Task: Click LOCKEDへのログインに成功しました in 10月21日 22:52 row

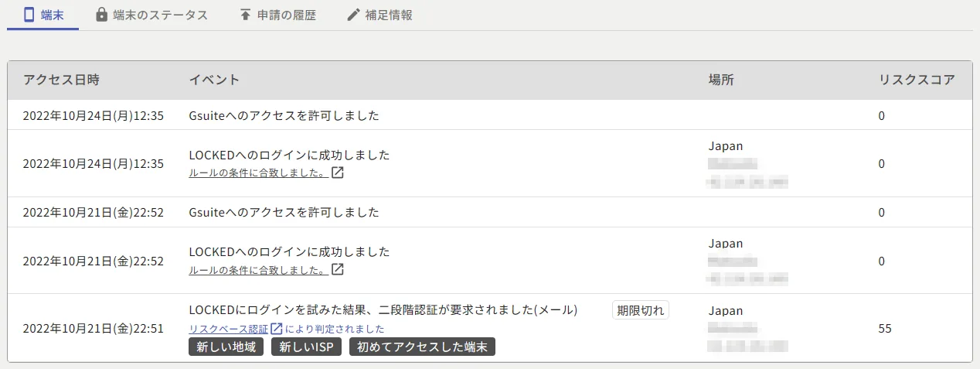Action: tap(290, 251)
